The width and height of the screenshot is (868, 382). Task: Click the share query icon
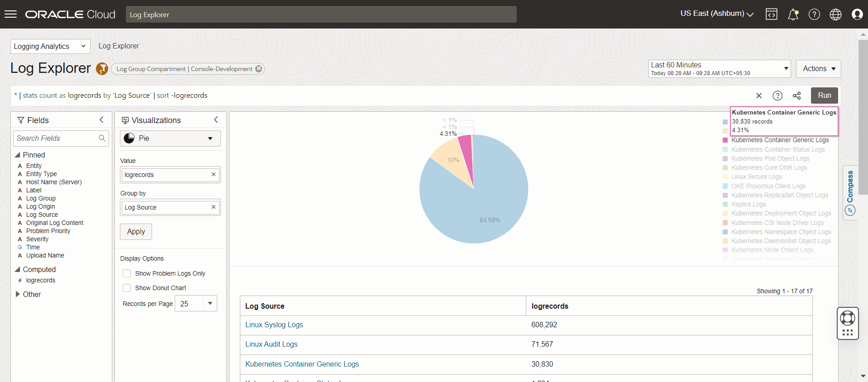[x=797, y=95]
